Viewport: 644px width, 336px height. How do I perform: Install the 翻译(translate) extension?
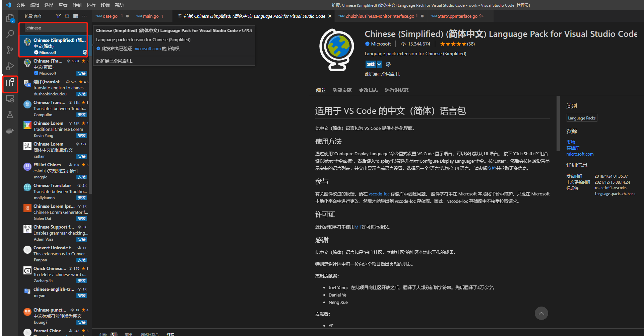point(82,94)
